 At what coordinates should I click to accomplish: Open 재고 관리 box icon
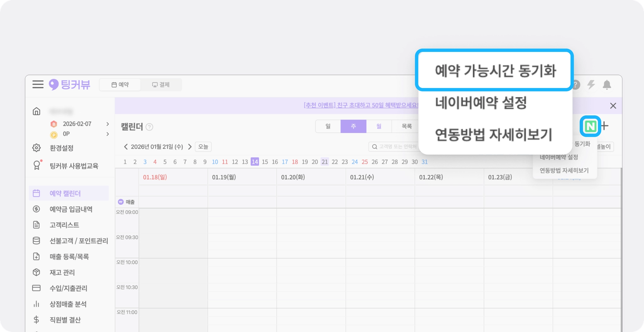[36, 272]
